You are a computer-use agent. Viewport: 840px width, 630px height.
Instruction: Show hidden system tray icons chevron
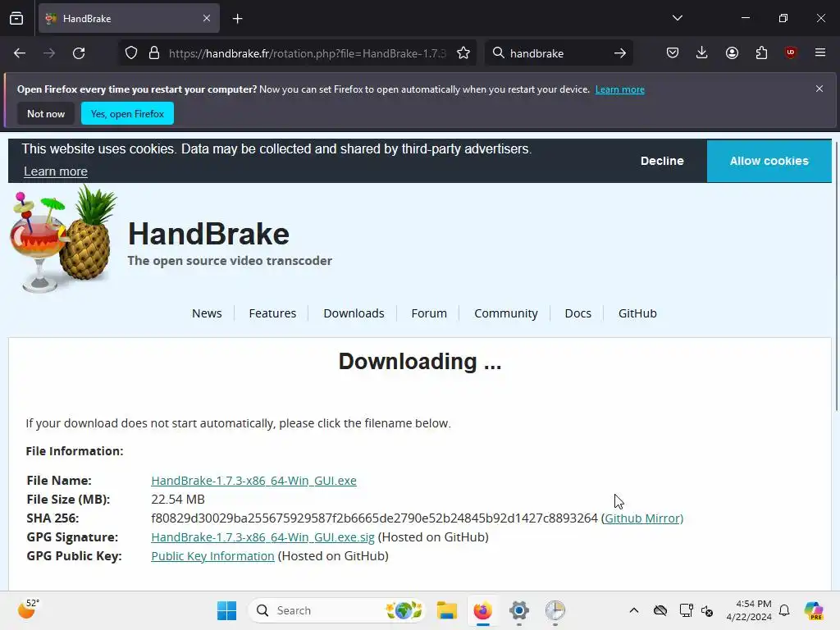coord(634,610)
